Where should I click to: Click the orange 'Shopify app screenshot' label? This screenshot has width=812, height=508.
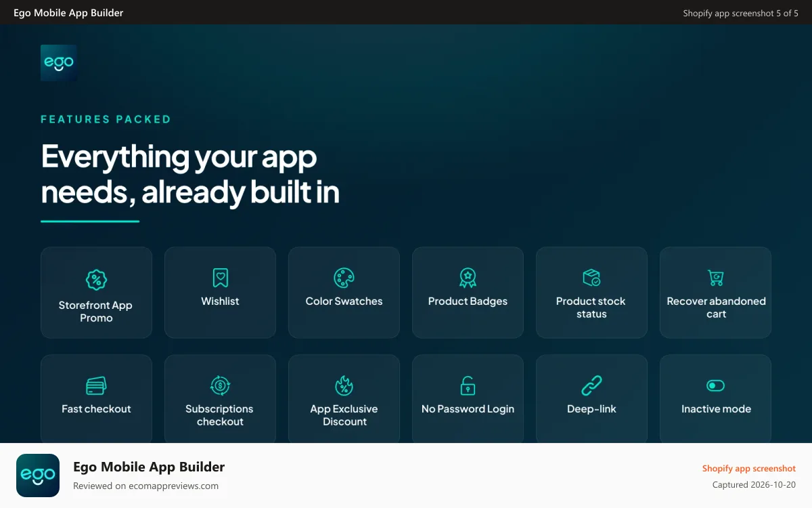[x=749, y=468]
